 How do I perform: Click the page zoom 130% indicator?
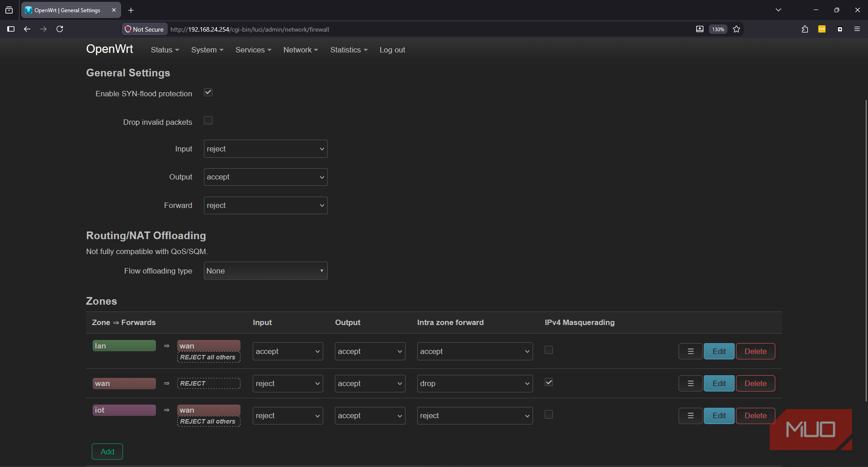[718, 29]
